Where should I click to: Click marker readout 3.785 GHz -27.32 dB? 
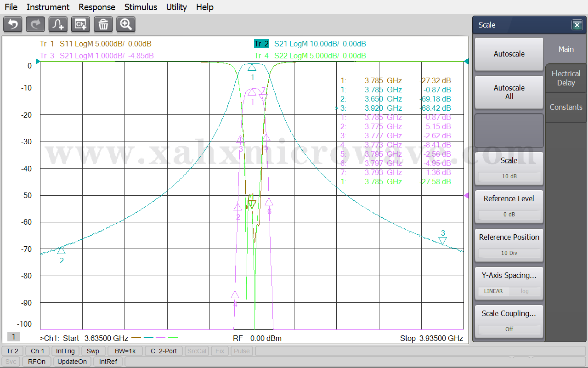tap(396, 80)
